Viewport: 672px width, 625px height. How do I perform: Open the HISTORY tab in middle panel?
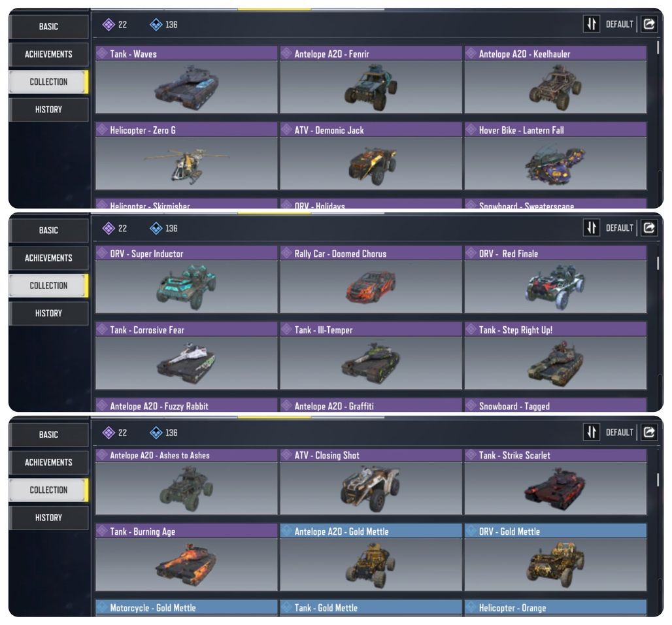[x=48, y=313]
